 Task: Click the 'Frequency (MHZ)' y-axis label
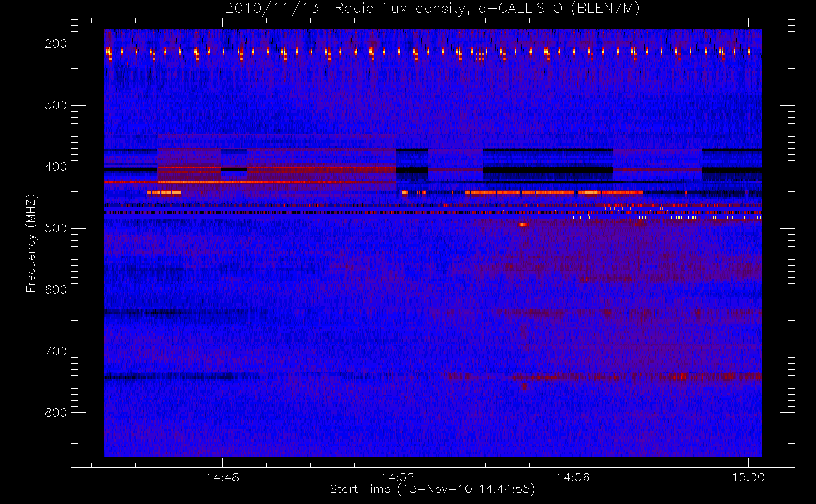31,243
